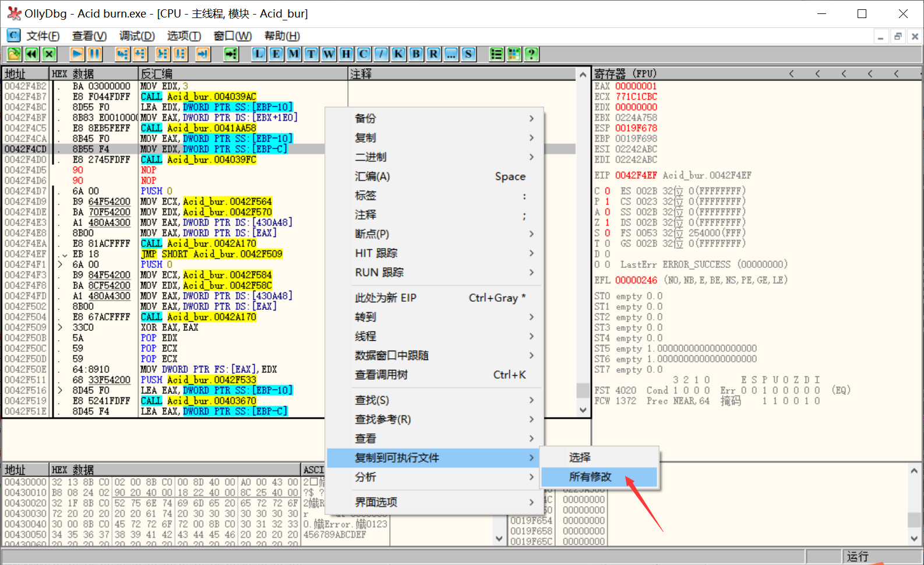
Task: Click the appearance colors grid icon
Action: coord(514,54)
